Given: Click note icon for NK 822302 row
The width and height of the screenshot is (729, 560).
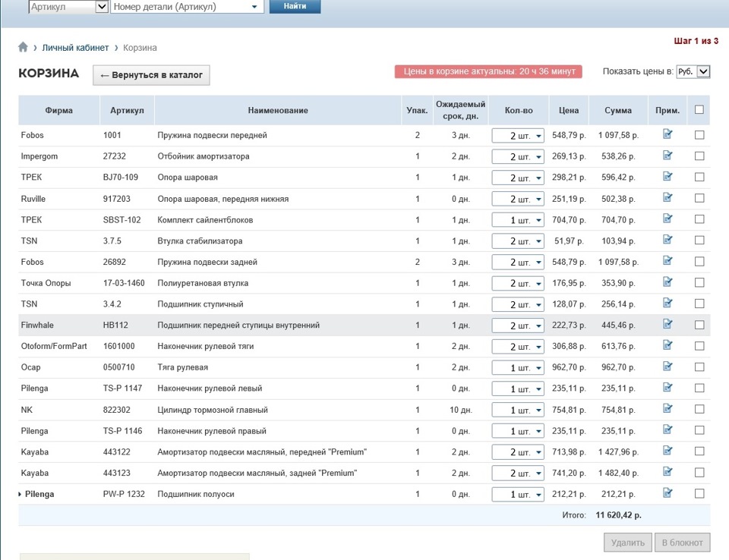Looking at the screenshot, I should point(667,409).
